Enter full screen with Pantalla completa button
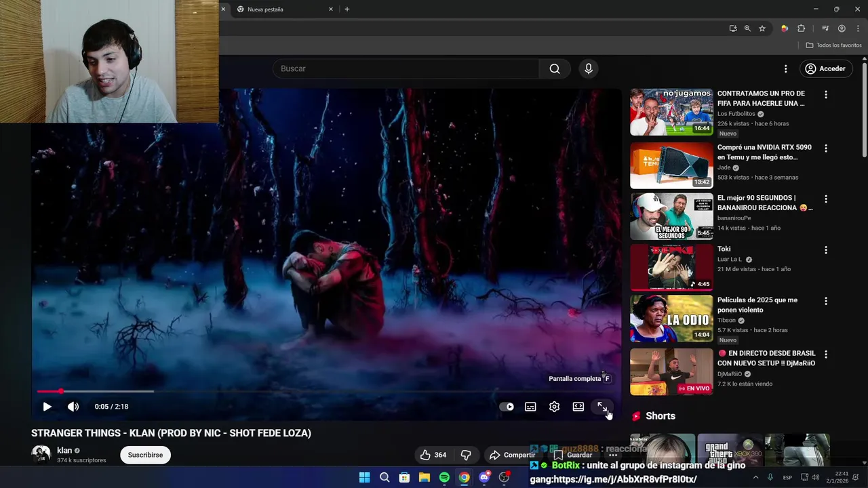This screenshot has width=868, height=488. pos(602,407)
